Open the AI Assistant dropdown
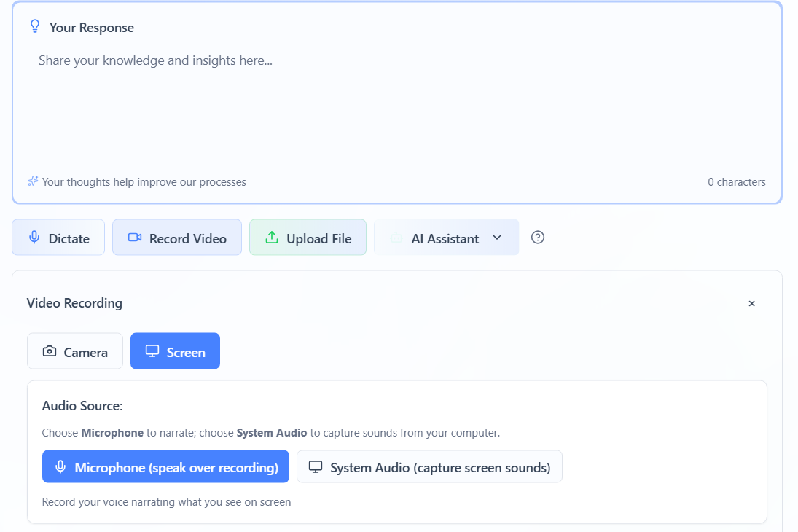This screenshot has height=532, width=798. pyautogui.click(x=446, y=237)
